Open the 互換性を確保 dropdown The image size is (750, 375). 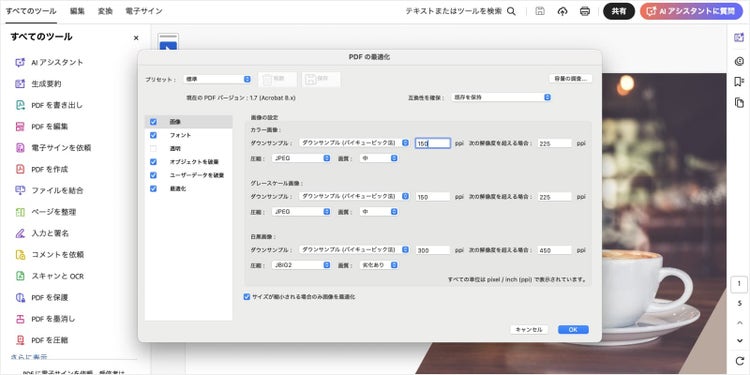coord(501,97)
